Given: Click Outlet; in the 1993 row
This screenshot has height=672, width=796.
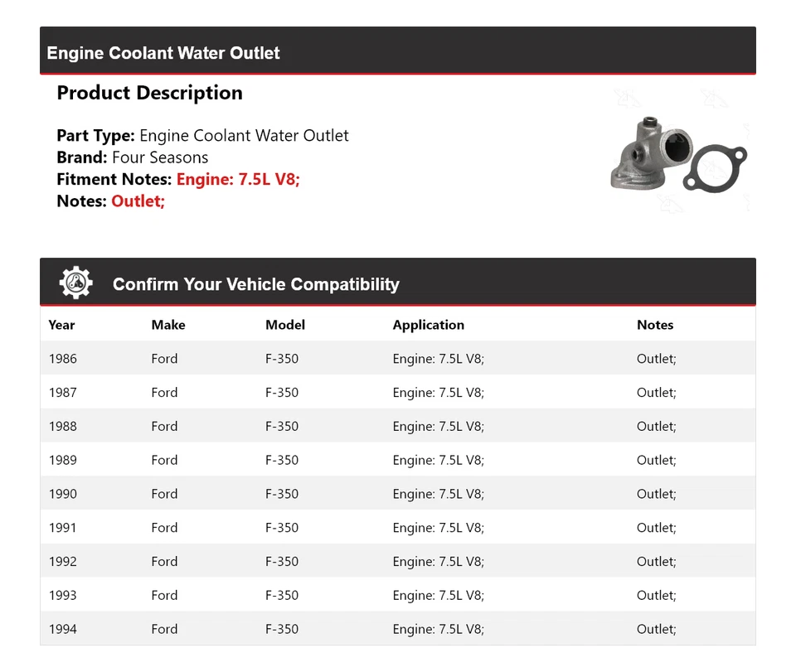Looking at the screenshot, I should pyautogui.click(x=656, y=595).
